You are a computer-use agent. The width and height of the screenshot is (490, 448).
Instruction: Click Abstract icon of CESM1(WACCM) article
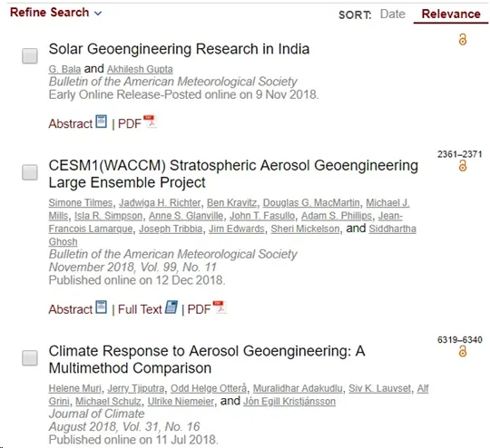(102, 307)
